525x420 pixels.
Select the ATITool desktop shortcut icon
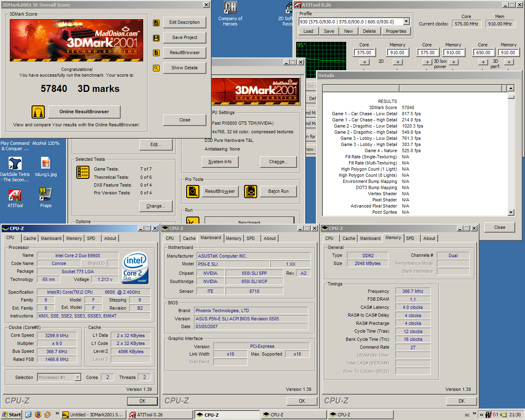coord(15,195)
